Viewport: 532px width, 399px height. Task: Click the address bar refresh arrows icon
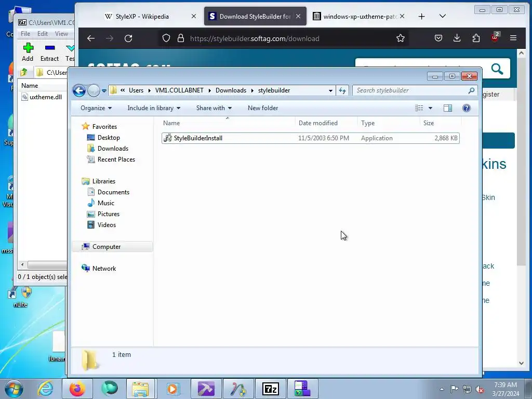[342, 90]
